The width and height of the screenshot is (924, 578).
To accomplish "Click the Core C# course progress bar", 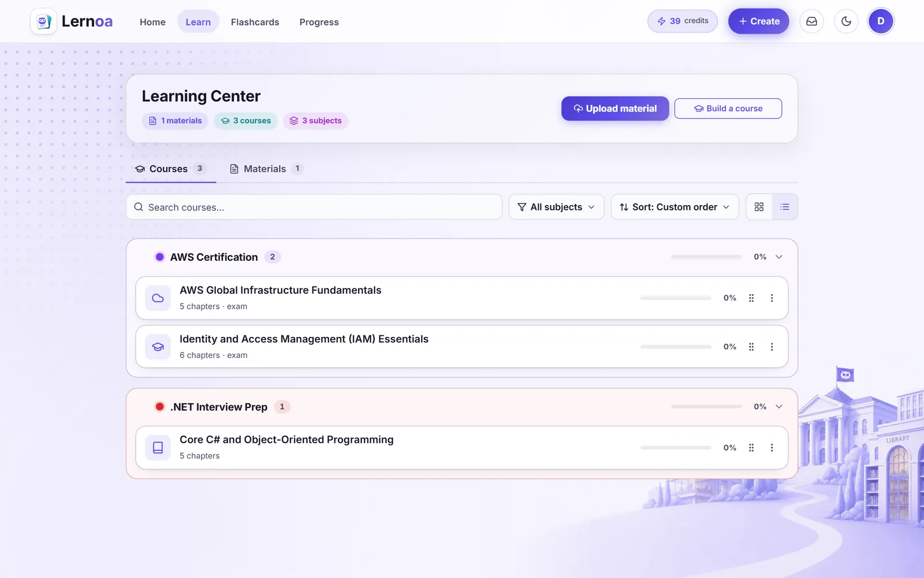I will 676,447.
